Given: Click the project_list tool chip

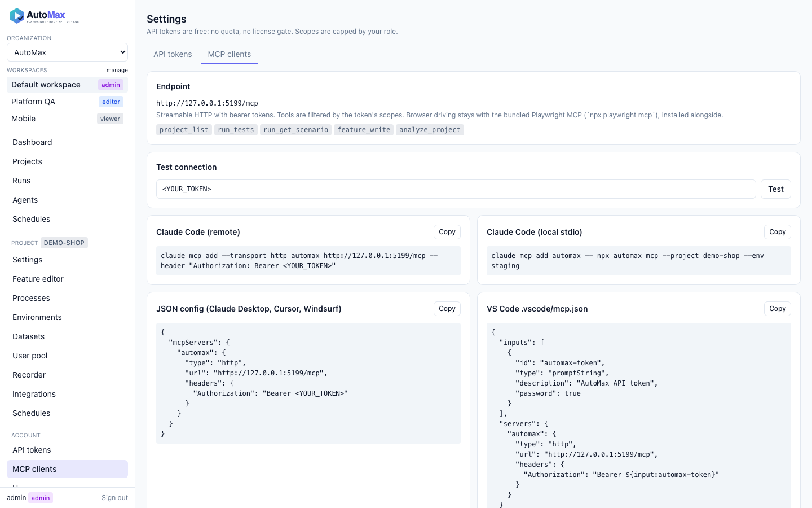Looking at the screenshot, I should [x=184, y=130].
